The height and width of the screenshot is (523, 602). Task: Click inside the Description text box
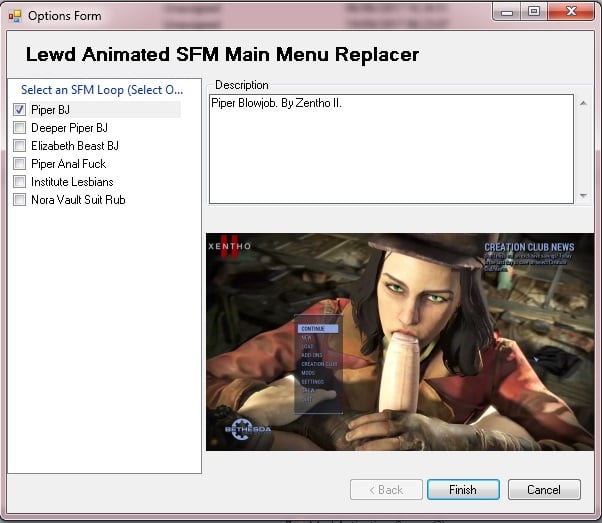[x=391, y=149]
